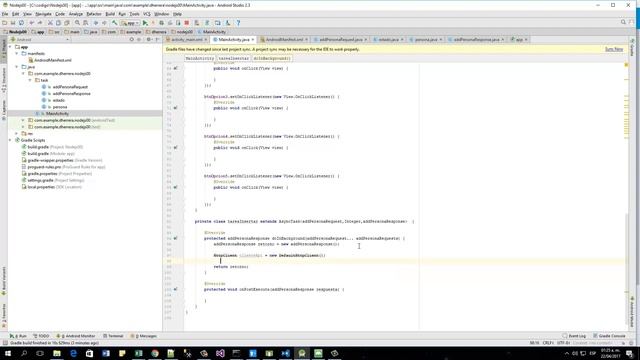This screenshot has width=640, height=360.
Task: Switch to the AndroidManifest.xml editor tab
Action: point(284,40)
